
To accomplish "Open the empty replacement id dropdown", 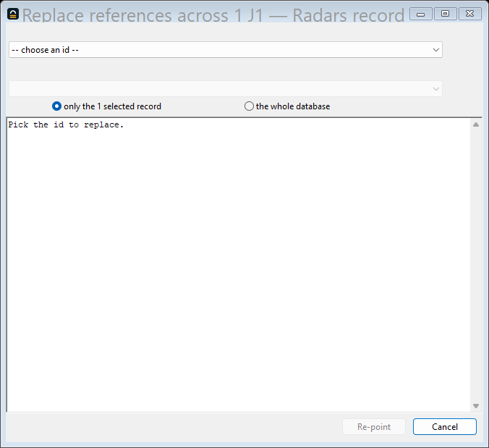I will pyautogui.click(x=226, y=89).
